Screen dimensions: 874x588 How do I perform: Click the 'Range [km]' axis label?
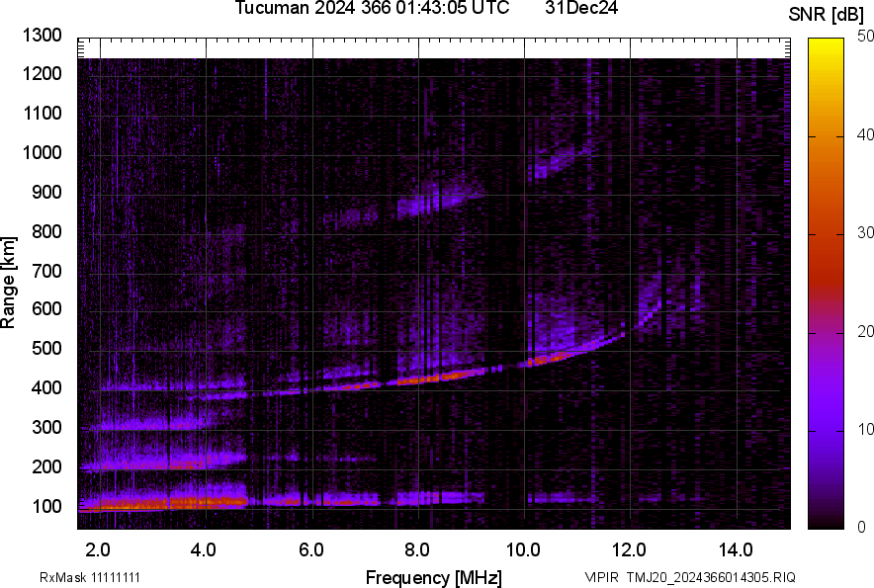click(x=9, y=283)
